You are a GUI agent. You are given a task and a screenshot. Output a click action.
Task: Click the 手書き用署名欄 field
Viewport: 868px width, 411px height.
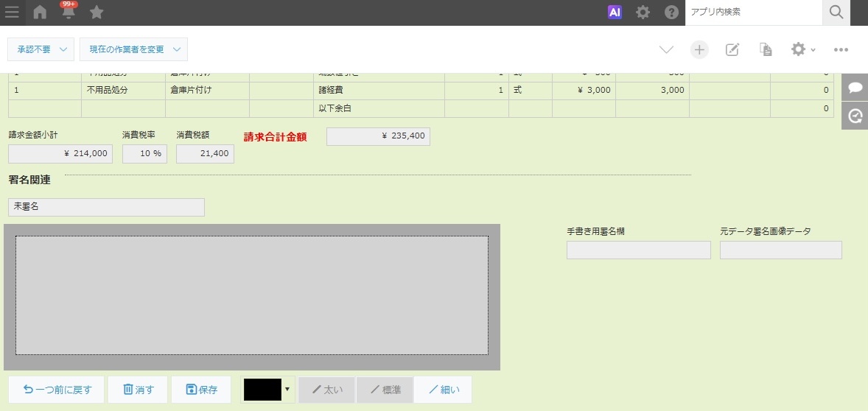pyautogui.click(x=638, y=250)
